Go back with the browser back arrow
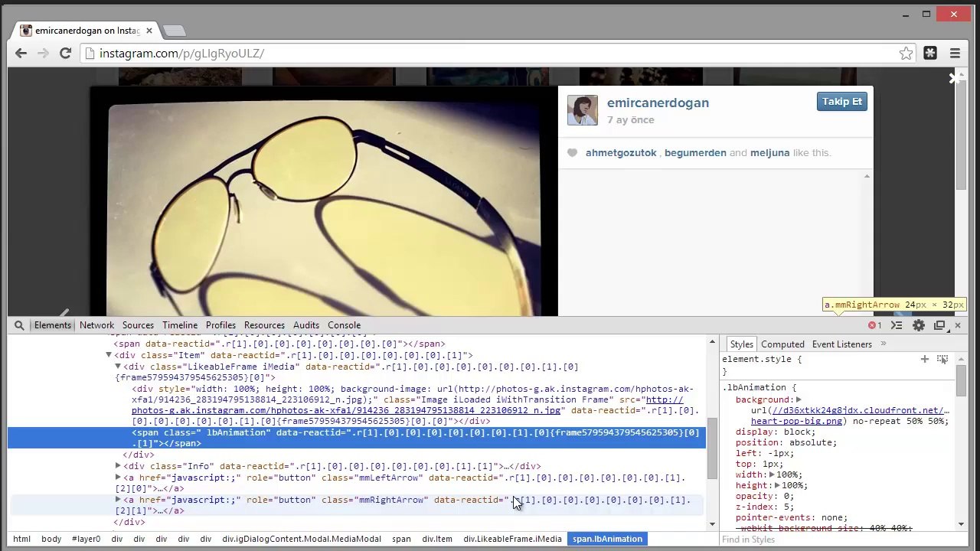 [21, 53]
